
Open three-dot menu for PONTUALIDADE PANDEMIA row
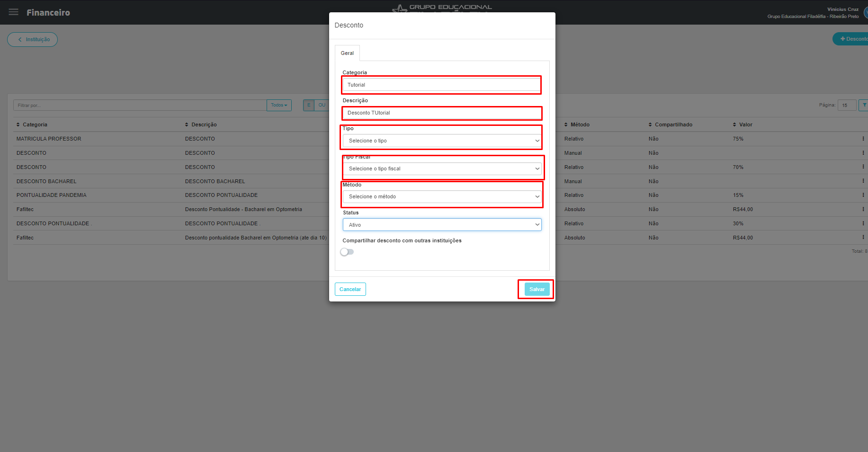(x=863, y=195)
